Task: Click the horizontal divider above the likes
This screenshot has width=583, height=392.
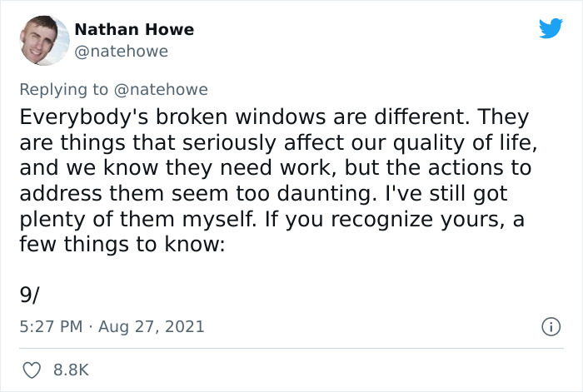Action: pos(291,349)
